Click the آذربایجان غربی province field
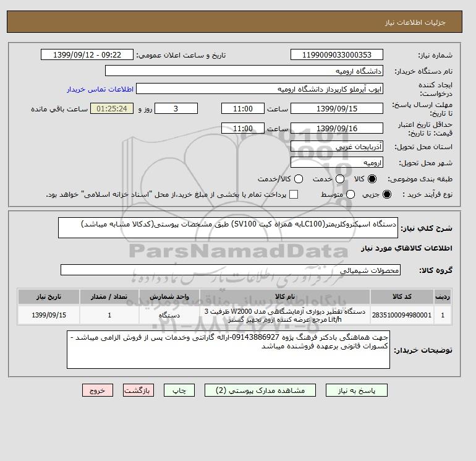The image size is (476, 461). (x=337, y=147)
